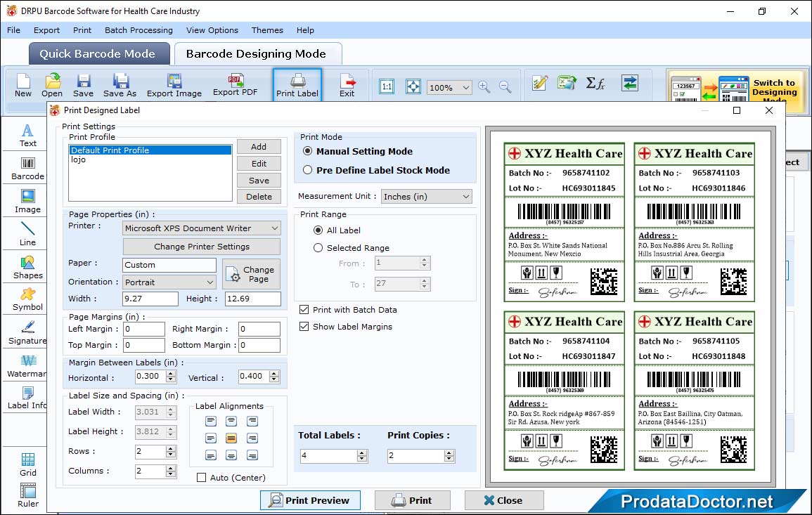This screenshot has height=515, width=812.
Task: Select the Signature tool in sidebar
Action: [x=28, y=333]
